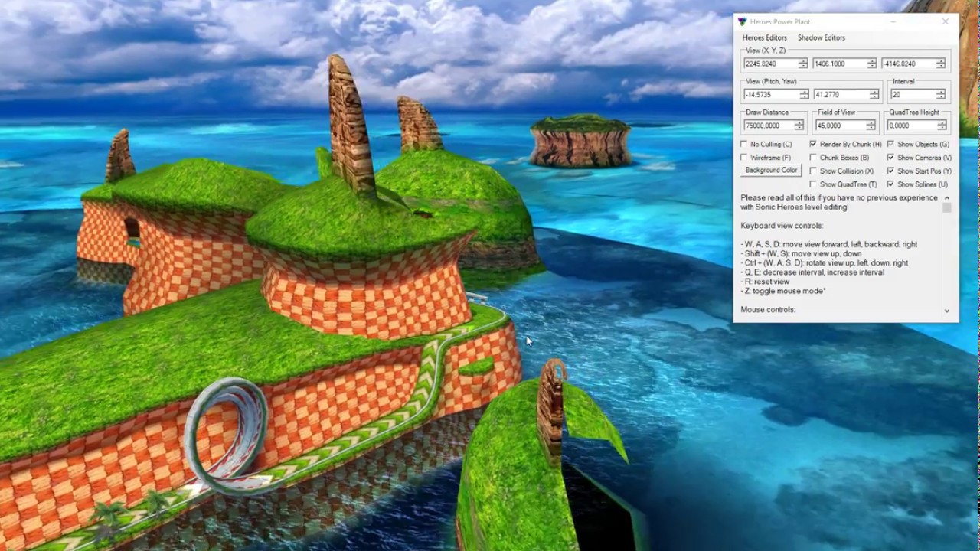Click the help text scrollbar down arrow

click(x=947, y=311)
